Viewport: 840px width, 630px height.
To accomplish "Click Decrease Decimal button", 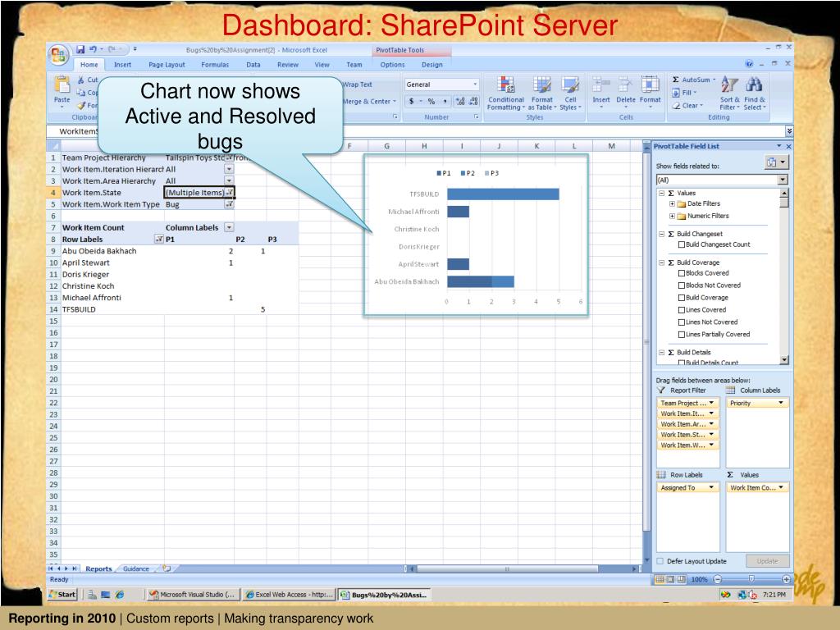I will 473,101.
